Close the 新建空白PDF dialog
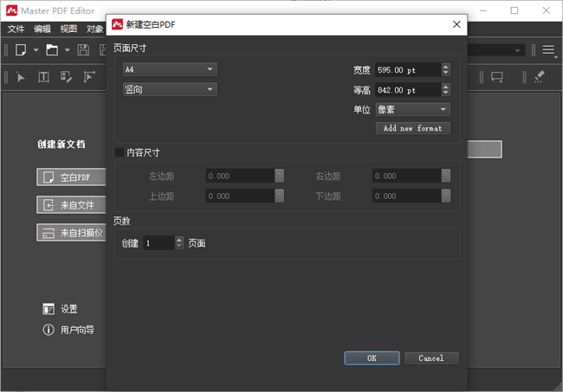The height and width of the screenshot is (392, 563). pyautogui.click(x=456, y=24)
